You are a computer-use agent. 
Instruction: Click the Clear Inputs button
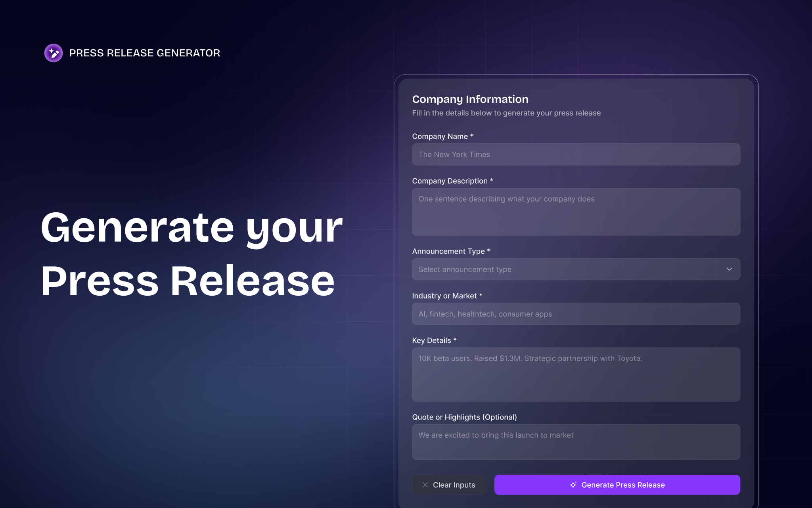tap(449, 485)
